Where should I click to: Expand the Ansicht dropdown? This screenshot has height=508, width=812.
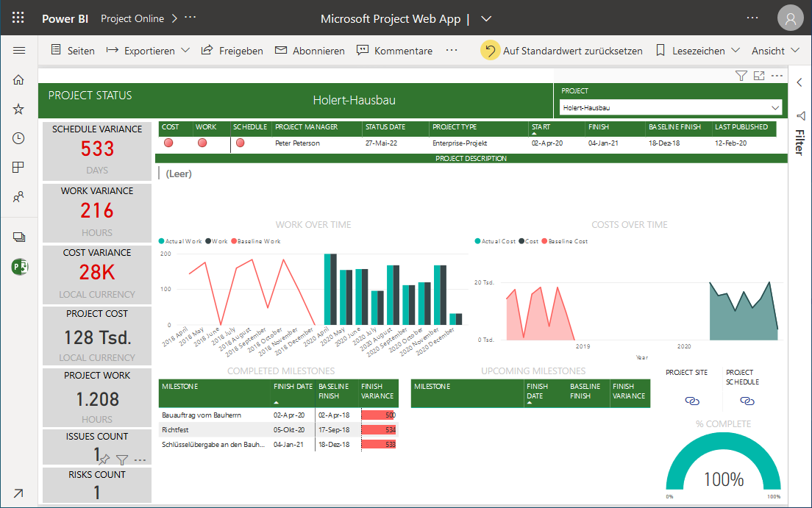click(x=795, y=50)
